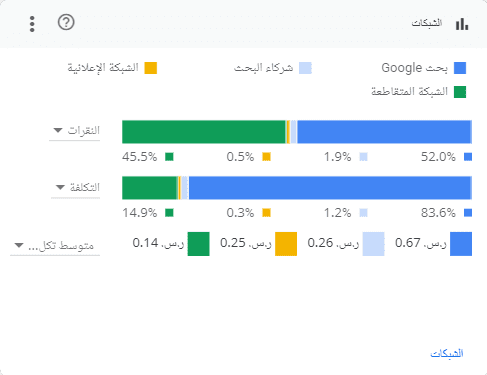Click the help question mark icon
This screenshot has width=487, height=375.
coord(66,23)
